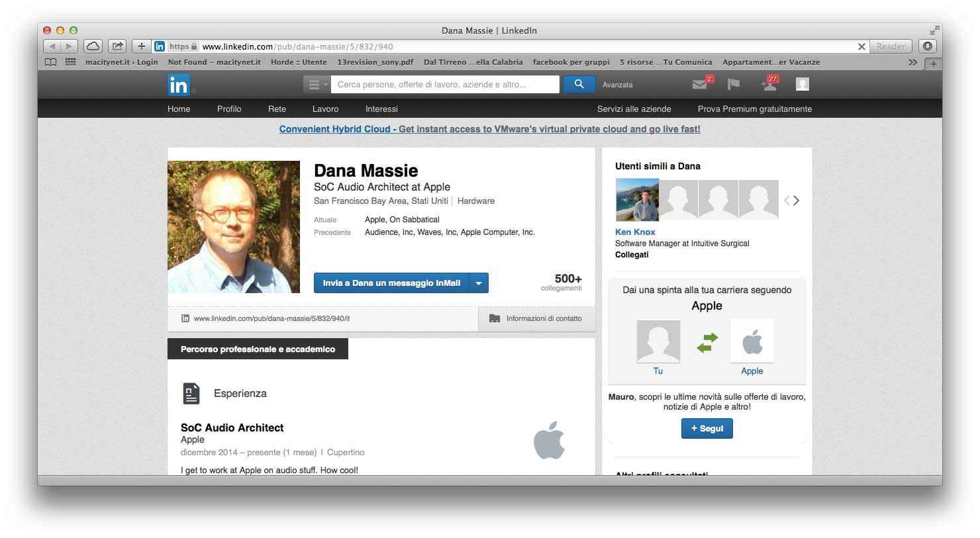This screenshot has width=980, height=538.
Task: Open the Profilo menu item
Action: pos(229,109)
